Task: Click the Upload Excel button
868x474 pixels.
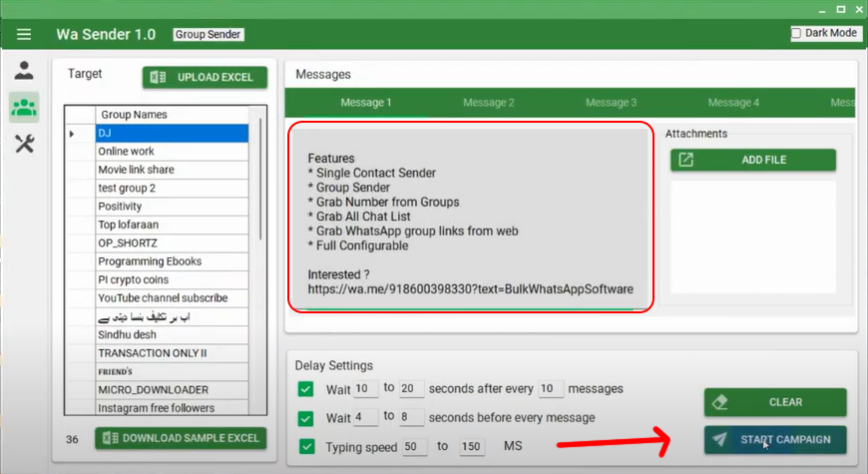Action: coord(205,77)
